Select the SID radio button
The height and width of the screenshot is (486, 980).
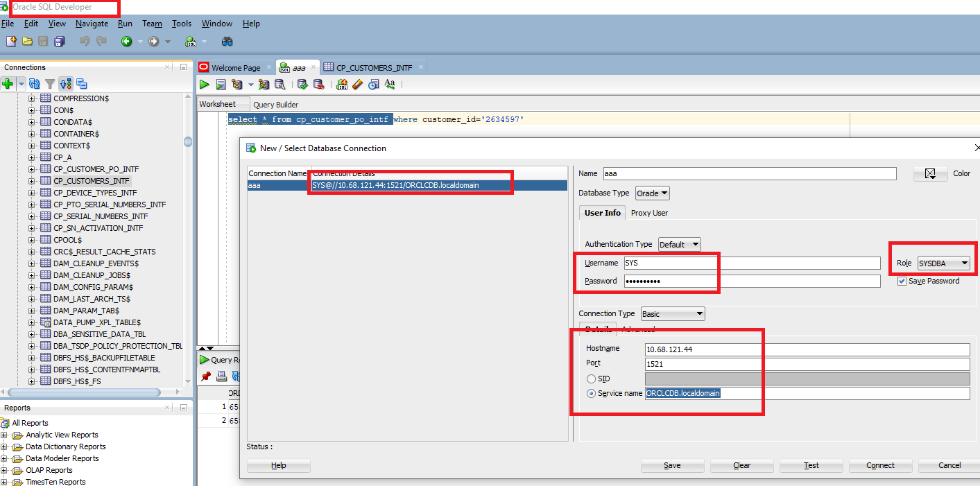591,379
